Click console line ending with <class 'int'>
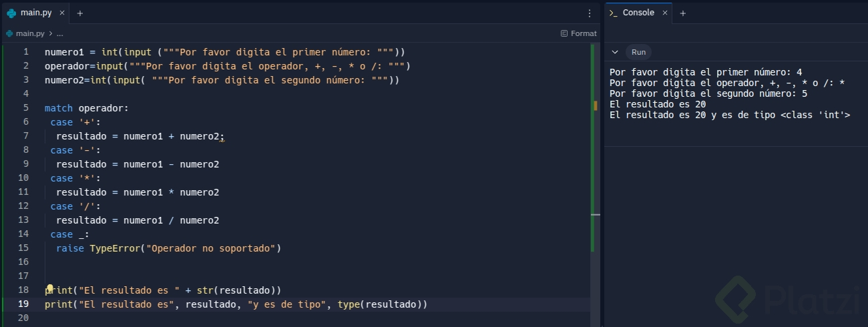868x327 pixels. [730, 115]
